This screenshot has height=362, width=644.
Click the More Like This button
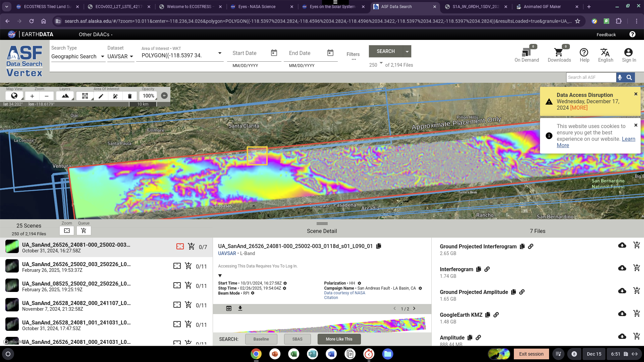click(339, 339)
